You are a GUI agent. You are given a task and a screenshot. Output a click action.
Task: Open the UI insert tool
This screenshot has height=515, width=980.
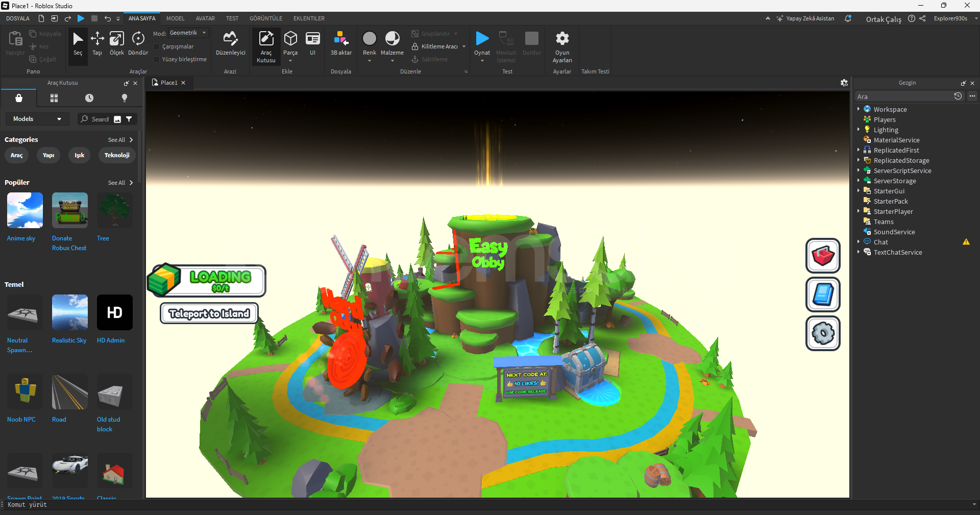click(312, 43)
